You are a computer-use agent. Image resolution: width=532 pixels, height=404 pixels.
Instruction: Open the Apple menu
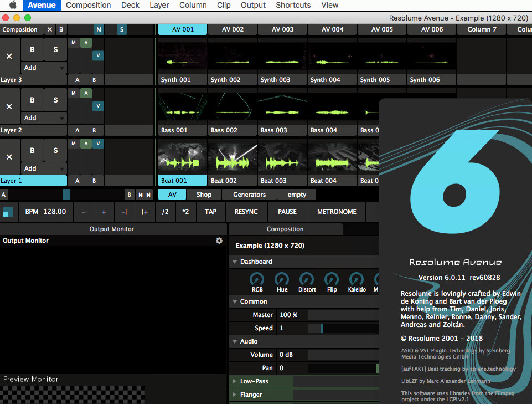click(12, 5)
